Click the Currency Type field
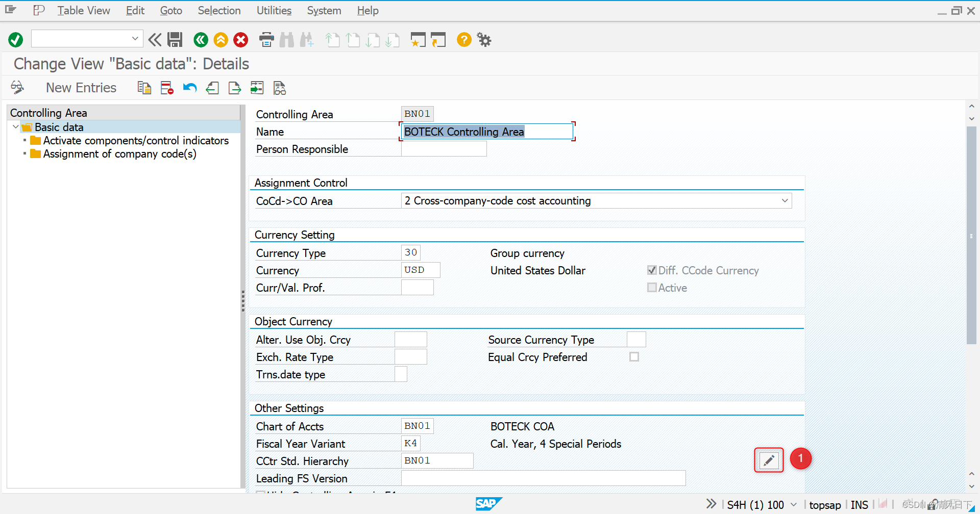 [411, 252]
